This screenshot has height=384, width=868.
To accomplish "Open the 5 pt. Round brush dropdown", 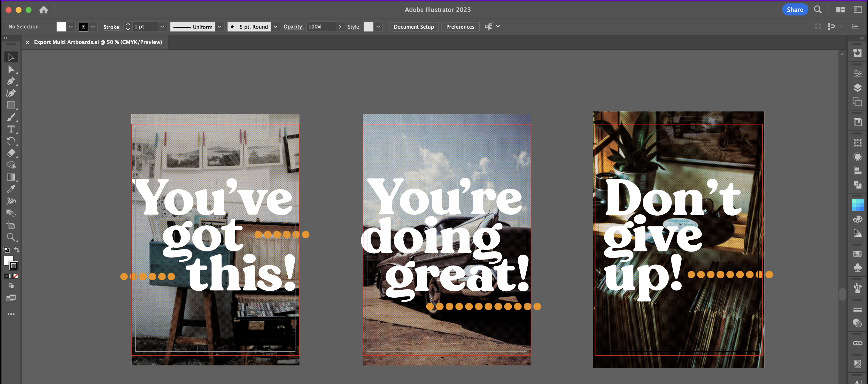I will (x=275, y=27).
